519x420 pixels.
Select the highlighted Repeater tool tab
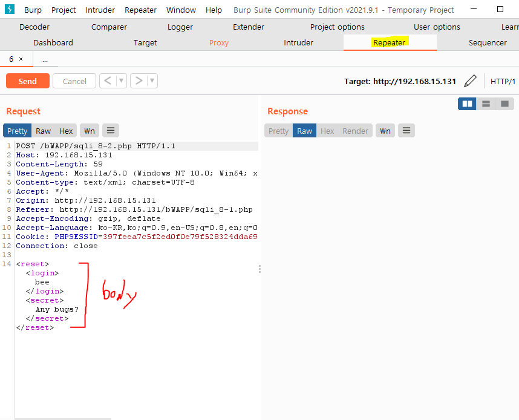[x=390, y=42]
